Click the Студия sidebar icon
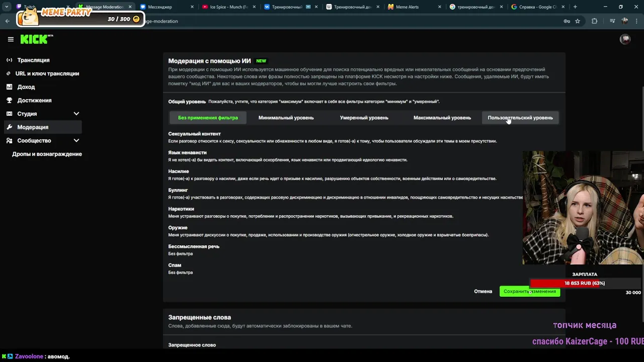This screenshot has height=362, width=644. click(x=9, y=114)
